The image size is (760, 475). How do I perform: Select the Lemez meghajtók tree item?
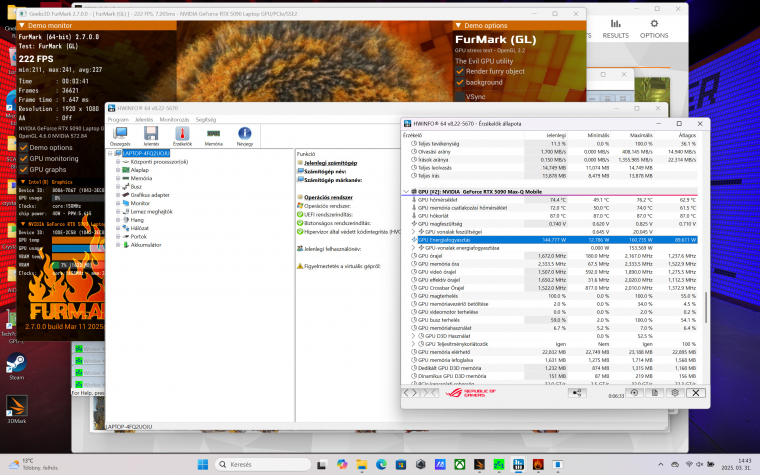[x=151, y=212]
